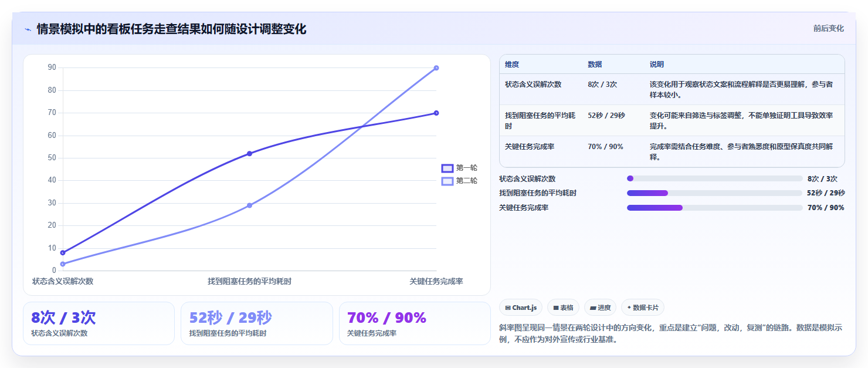The height and width of the screenshot is (368, 868).
Task: Click the 关键任务完成率 x-axis label
Action: (436, 281)
